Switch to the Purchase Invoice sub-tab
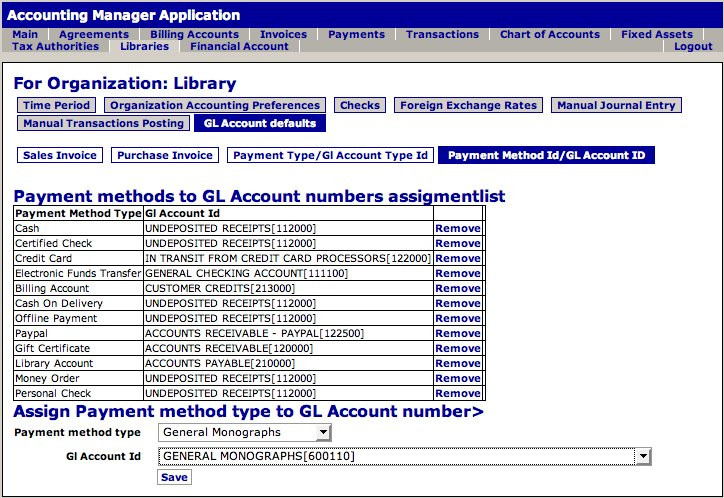This screenshot has height=498, width=724. point(165,155)
